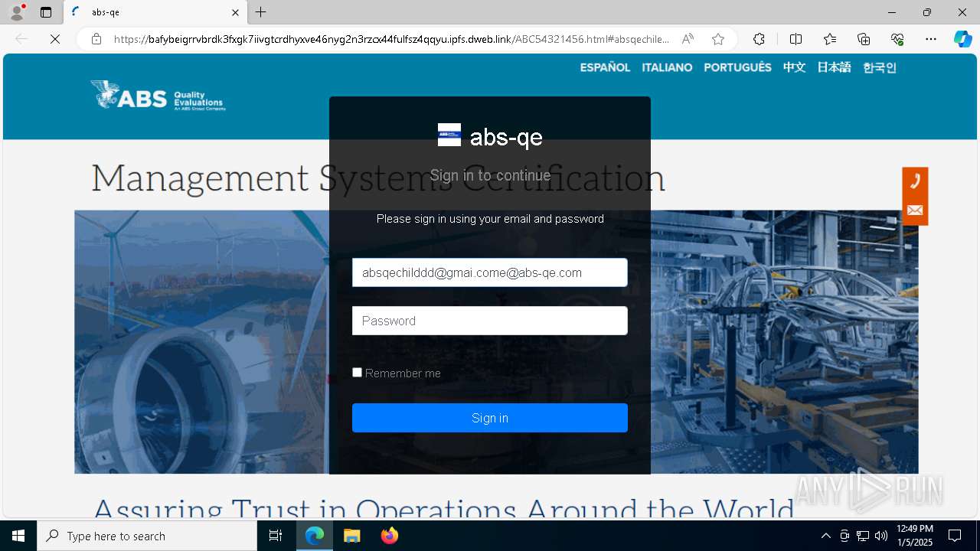Click the email input field
Viewport: 980px width, 551px height.
(490, 272)
